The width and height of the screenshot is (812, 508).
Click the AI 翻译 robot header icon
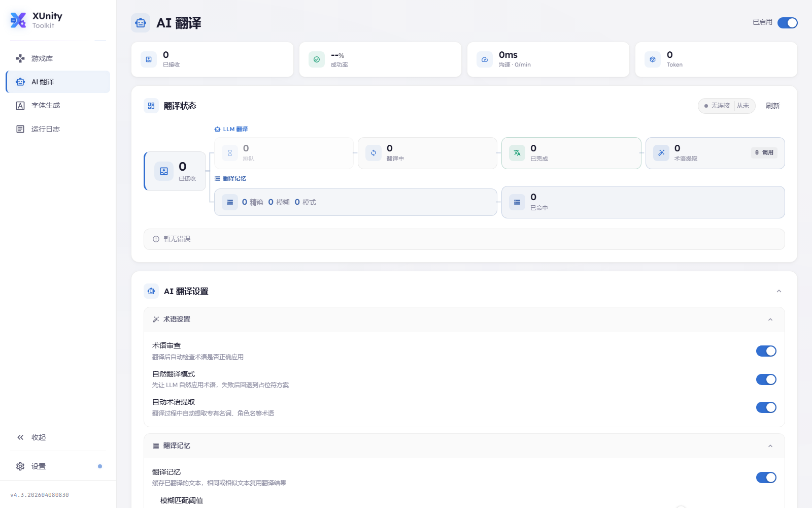(x=141, y=23)
